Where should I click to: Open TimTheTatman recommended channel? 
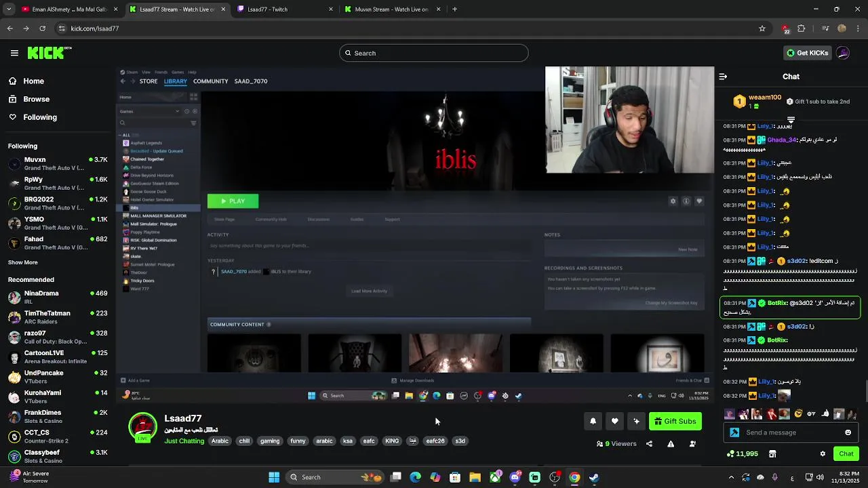tap(58, 317)
